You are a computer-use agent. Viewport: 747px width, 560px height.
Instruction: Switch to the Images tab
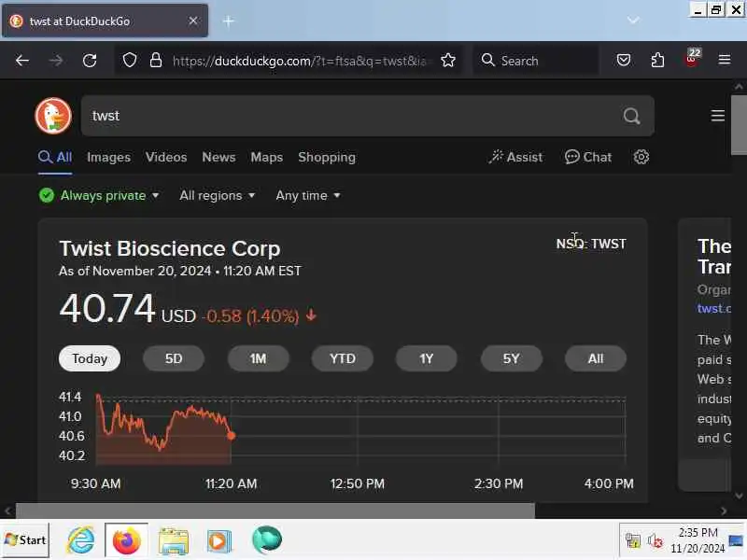click(x=108, y=157)
